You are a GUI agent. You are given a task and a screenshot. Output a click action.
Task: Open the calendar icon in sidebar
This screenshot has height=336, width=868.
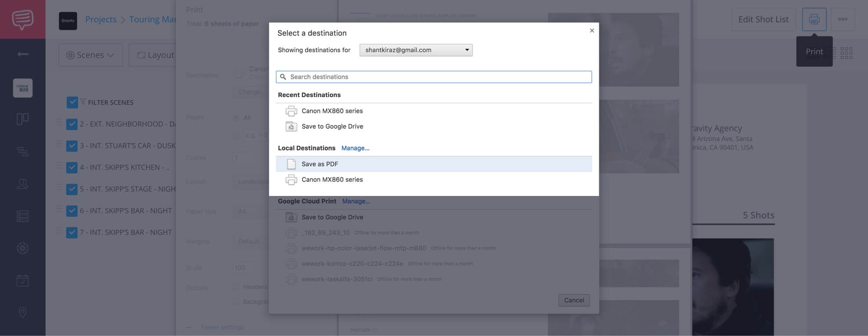[23, 281]
